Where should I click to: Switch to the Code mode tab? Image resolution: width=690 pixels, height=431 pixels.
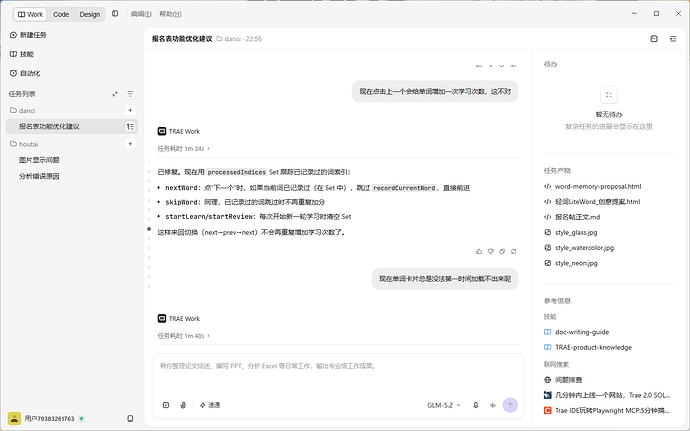click(x=61, y=14)
